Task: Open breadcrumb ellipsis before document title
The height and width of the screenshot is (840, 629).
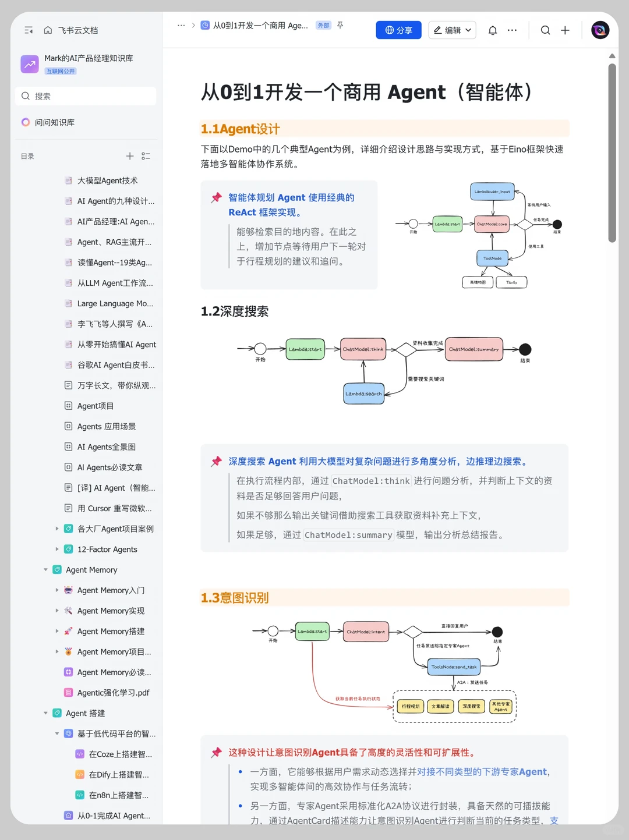Action: (181, 26)
